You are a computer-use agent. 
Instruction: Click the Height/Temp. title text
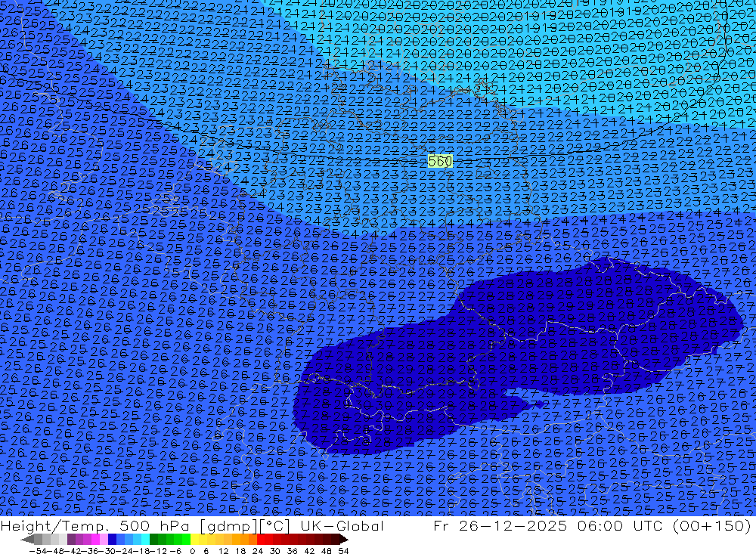click(x=55, y=526)
